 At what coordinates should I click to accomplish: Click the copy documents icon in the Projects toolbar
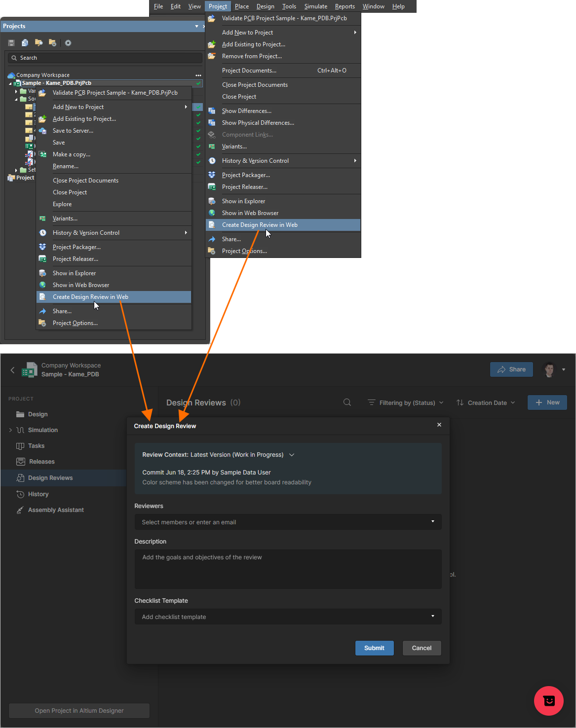tap(25, 43)
